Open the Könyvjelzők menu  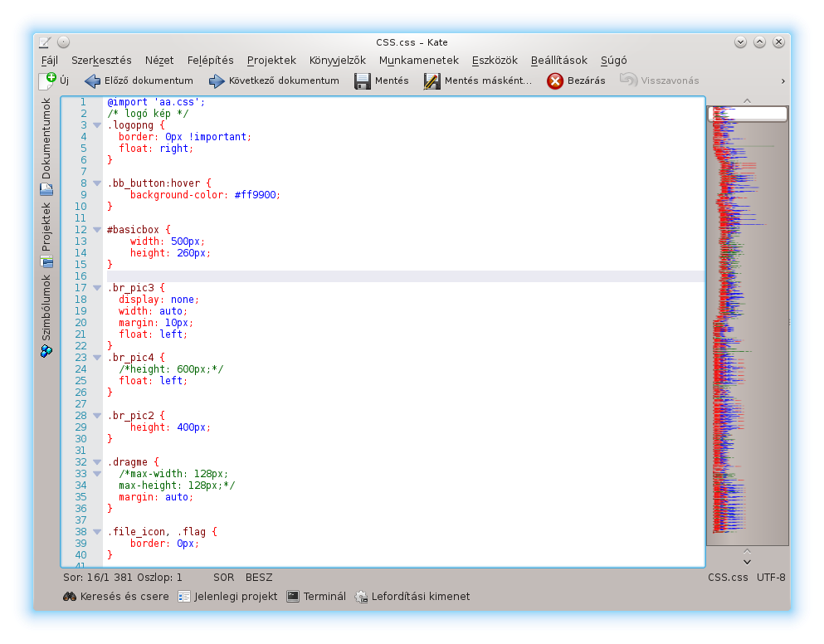338,61
